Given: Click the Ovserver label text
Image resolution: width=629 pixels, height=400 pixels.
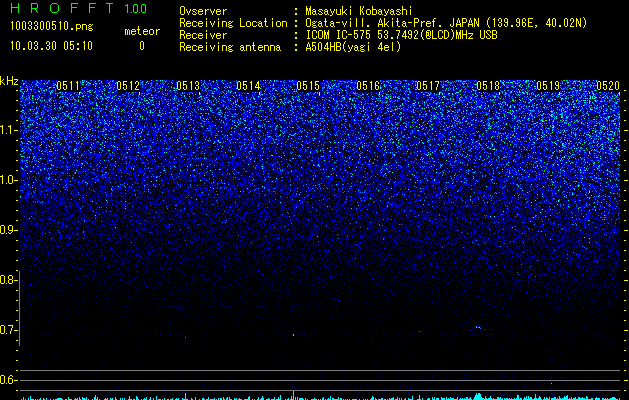Looking at the screenshot, I should [203, 11].
